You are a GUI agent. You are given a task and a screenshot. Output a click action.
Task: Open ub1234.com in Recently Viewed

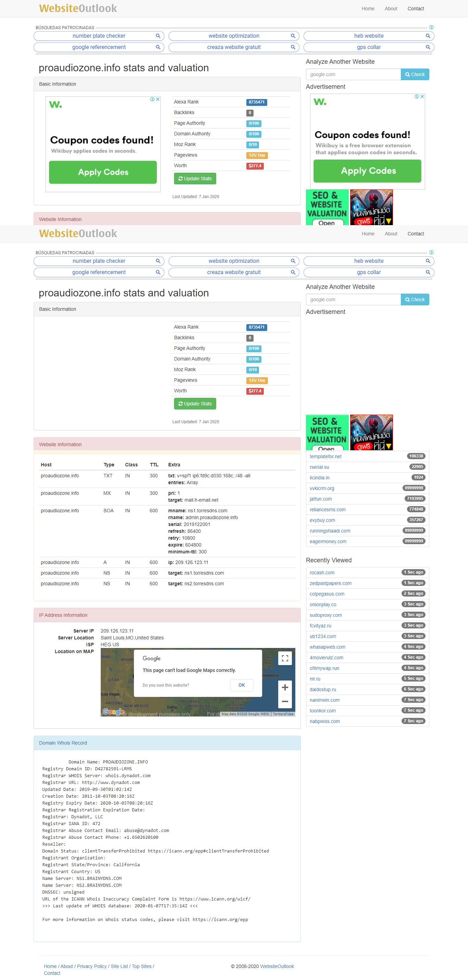click(323, 636)
